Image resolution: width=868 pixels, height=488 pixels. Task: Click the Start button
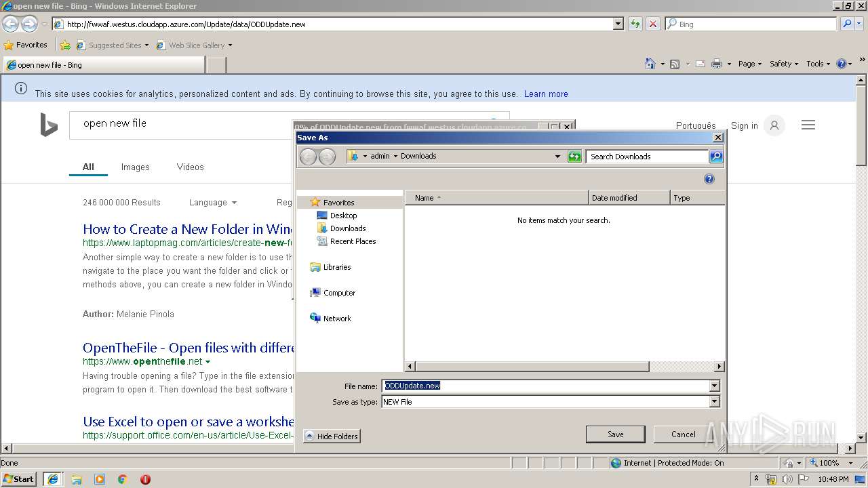point(18,479)
